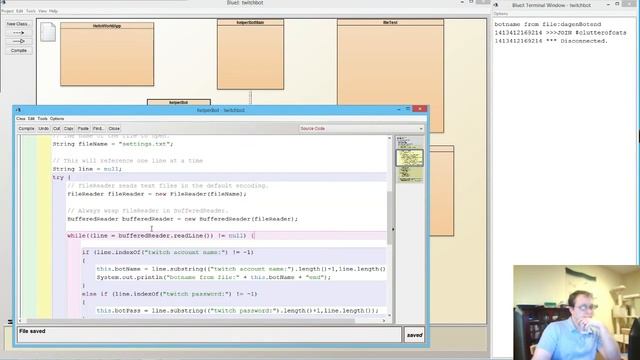
Task: Click the FileReader fileReader declaration line
Action: point(157,194)
